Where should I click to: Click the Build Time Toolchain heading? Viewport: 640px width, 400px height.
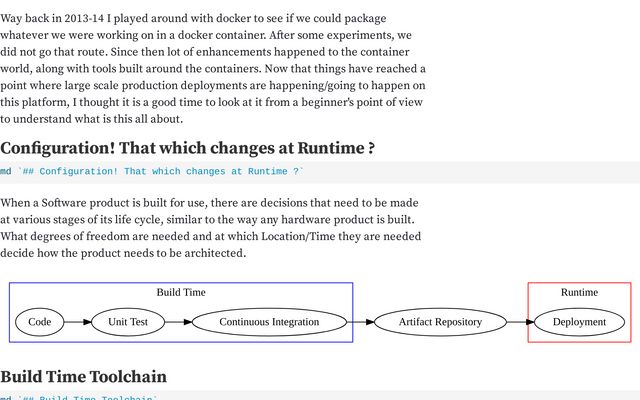click(83, 377)
